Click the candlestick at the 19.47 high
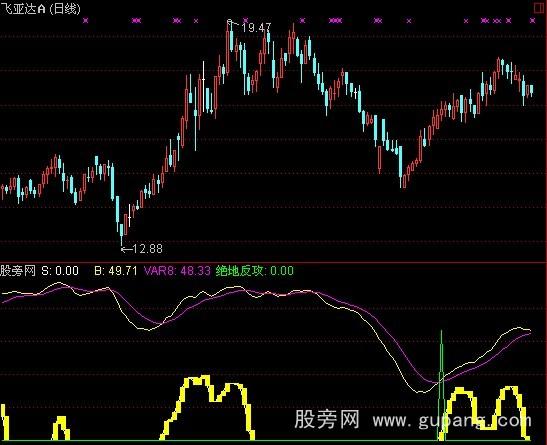 [228, 47]
